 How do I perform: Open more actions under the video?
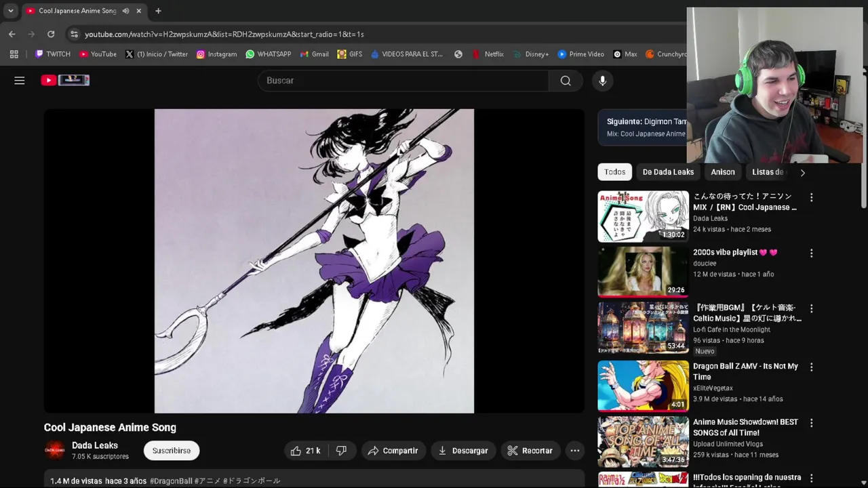click(575, 451)
